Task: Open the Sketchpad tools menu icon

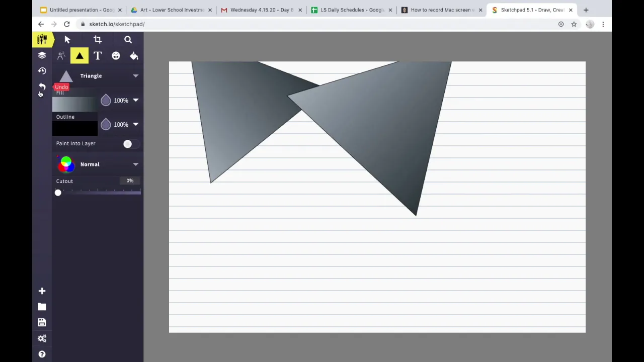Action: 42,40
